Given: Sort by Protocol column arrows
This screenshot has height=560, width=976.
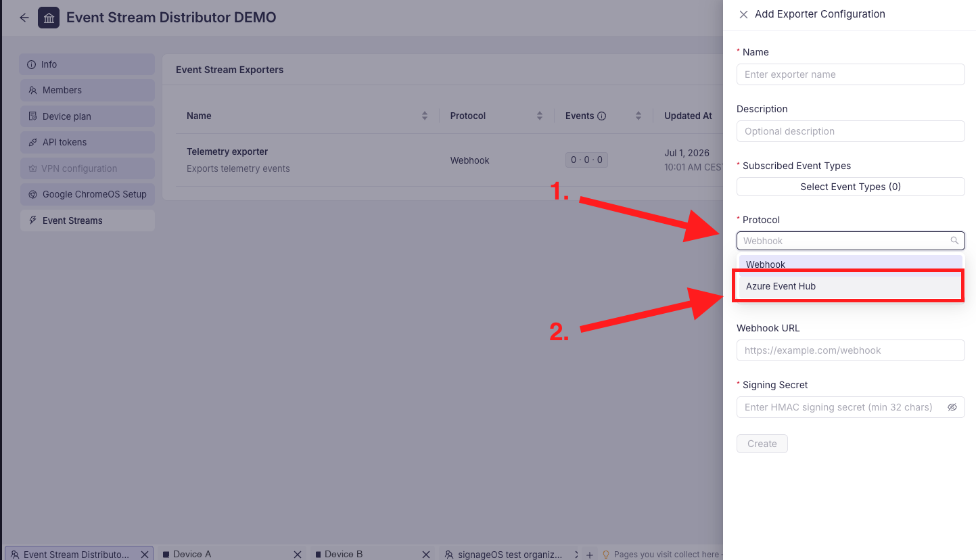Looking at the screenshot, I should coord(540,116).
